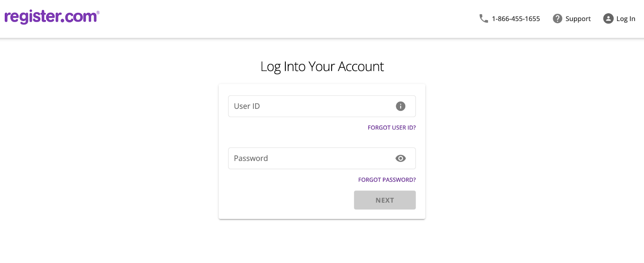Click the phone icon next to the support number

pyautogui.click(x=483, y=18)
